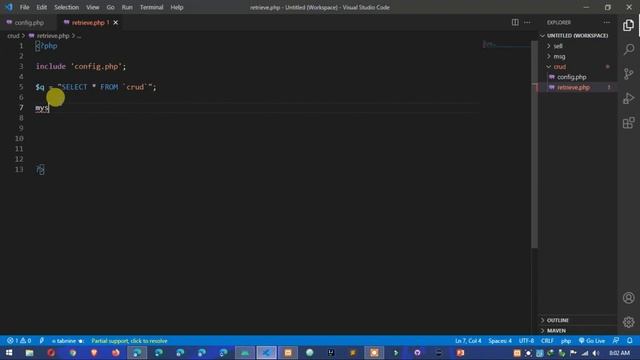Collapse the crud folder
The width and height of the screenshot is (640, 360).
560,67
